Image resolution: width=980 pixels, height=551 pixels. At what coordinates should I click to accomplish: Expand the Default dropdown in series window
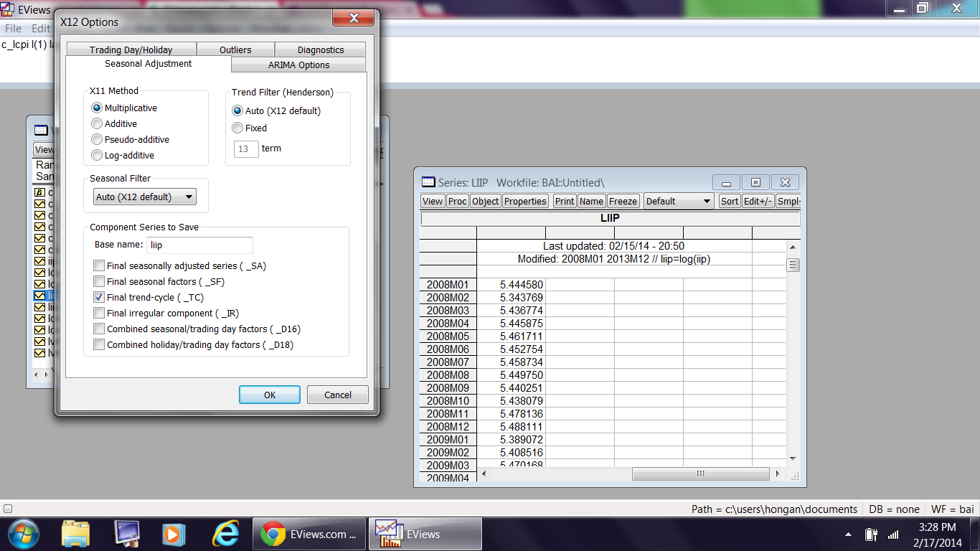pos(678,202)
